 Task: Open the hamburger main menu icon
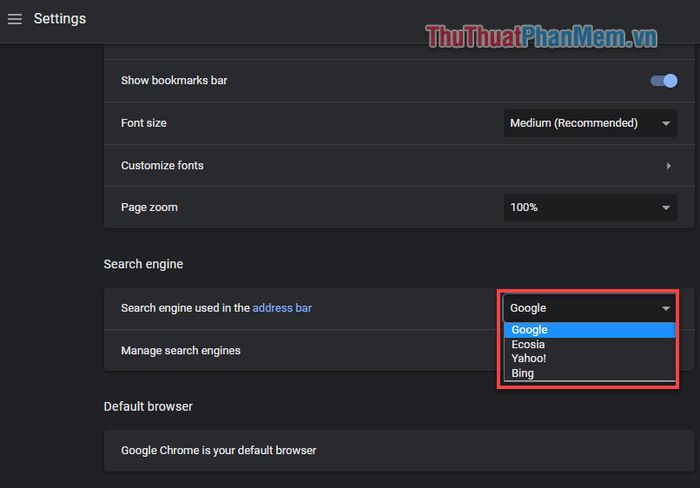[x=15, y=19]
